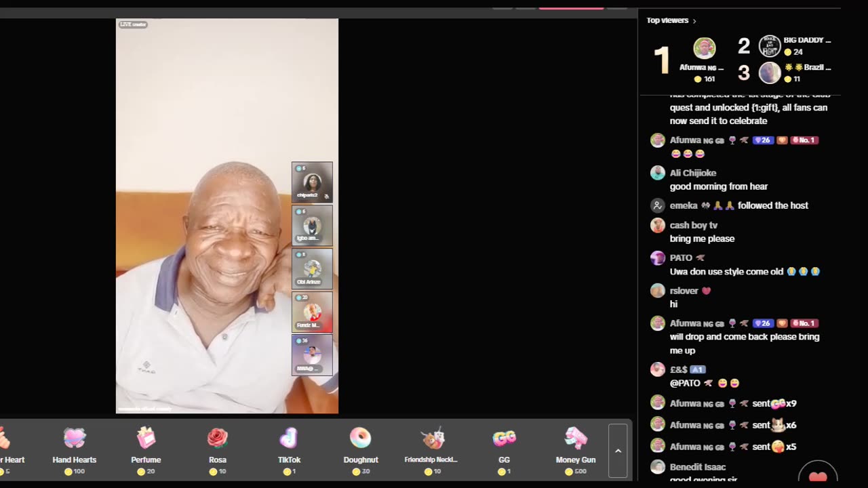Click the LIVE creator badge

click(x=133, y=24)
